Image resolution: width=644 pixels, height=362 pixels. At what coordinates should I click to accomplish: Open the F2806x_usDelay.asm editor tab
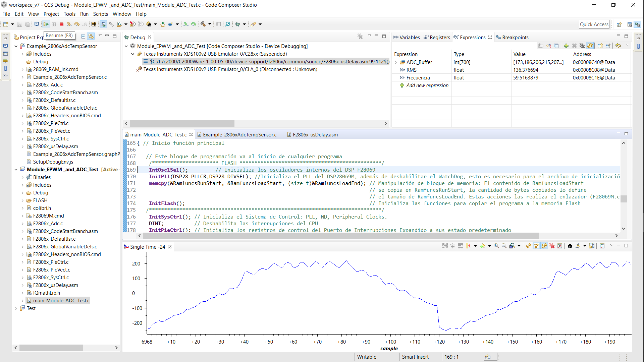pyautogui.click(x=312, y=134)
